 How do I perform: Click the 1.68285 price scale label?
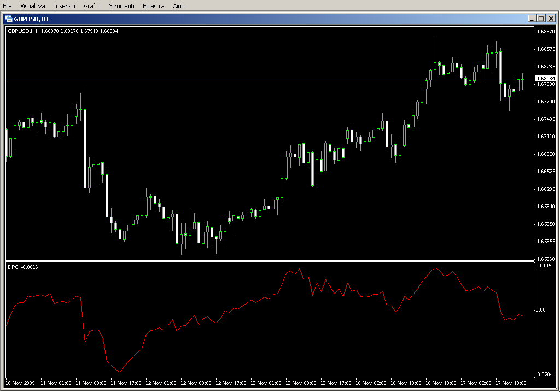[546, 66]
